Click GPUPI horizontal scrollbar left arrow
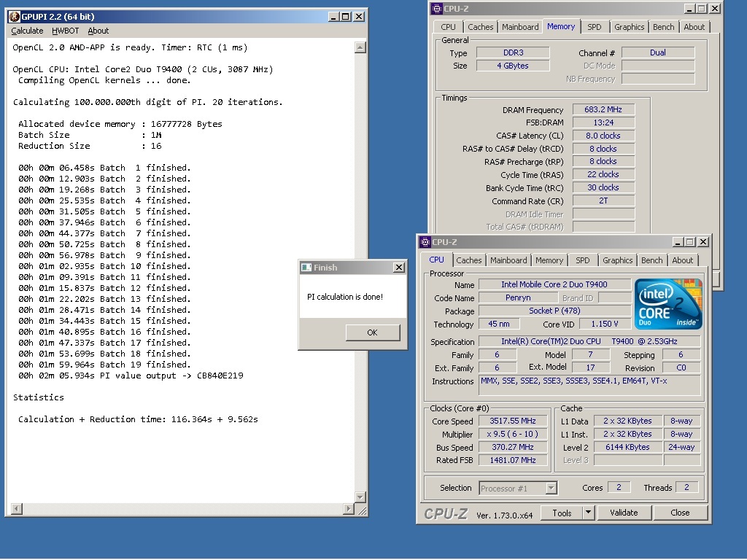747x560 pixels. pos(17,508)
